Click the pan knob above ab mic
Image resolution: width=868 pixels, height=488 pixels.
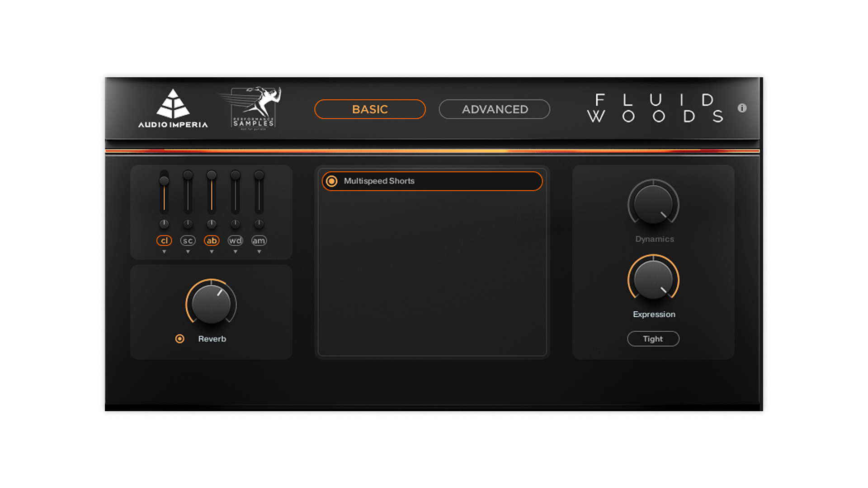pyautogui.click(x=212, y=224)
